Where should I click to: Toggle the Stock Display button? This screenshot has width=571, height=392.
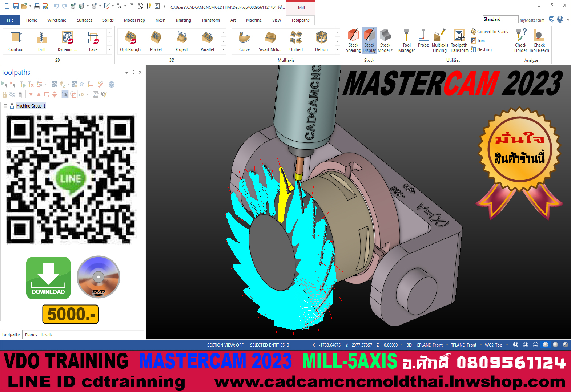click(369, 41)
